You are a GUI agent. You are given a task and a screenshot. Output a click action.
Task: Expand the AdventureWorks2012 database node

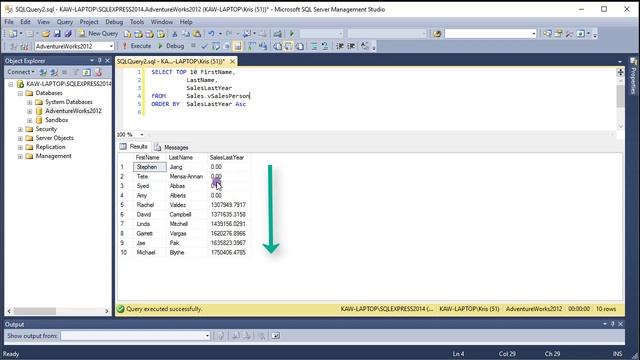tap(29, 111)
